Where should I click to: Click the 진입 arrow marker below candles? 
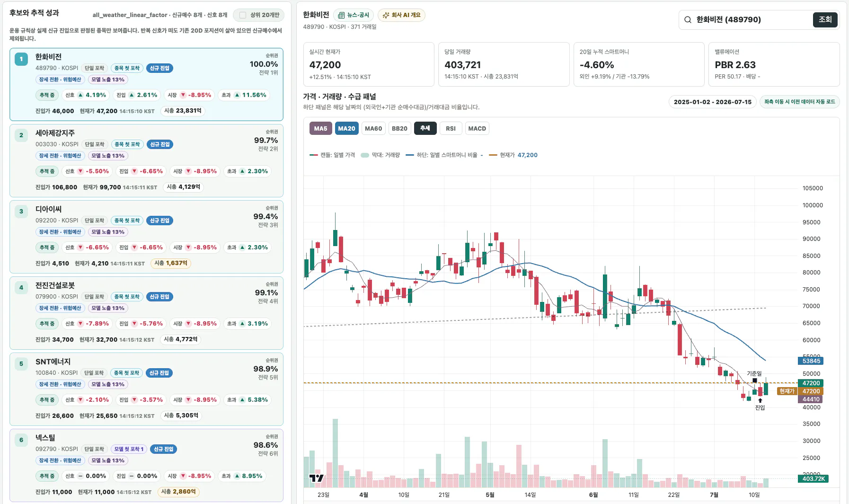tap(760, 400)
